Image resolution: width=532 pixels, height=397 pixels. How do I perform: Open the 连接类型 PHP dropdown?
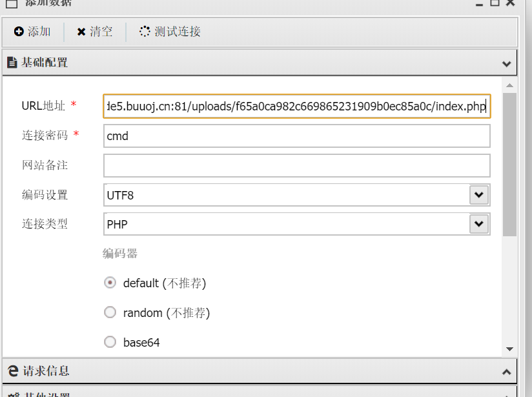[x=478, y=224]
